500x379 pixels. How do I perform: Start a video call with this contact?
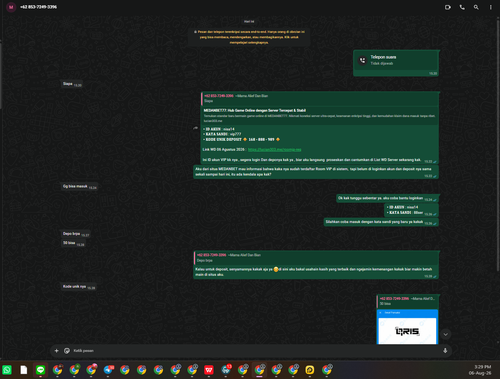(x=448, y=7)
